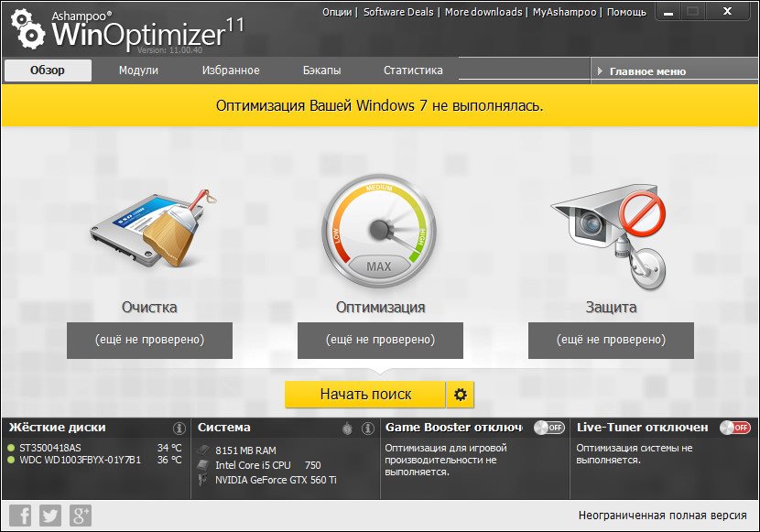Image resolution: width=760 pixels, height=532 pixels.
Task: Click the Защита heading label
Action: tap(611, 307)
